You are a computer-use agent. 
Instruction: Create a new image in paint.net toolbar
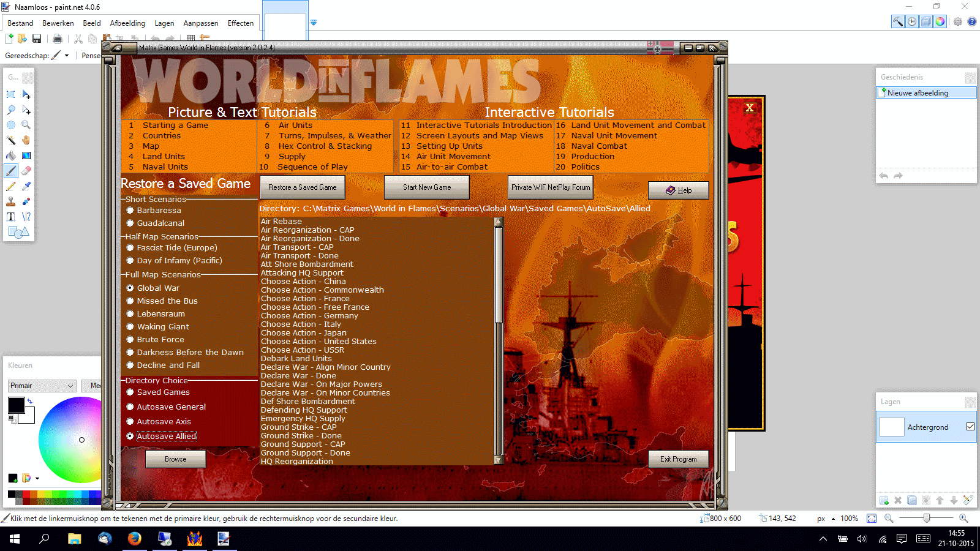coord(9,39)
